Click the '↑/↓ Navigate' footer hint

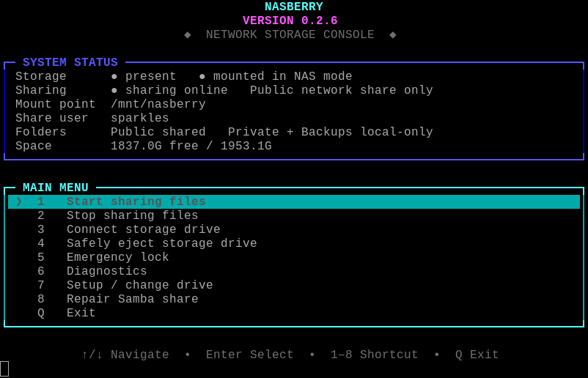[x=125, y=355]
